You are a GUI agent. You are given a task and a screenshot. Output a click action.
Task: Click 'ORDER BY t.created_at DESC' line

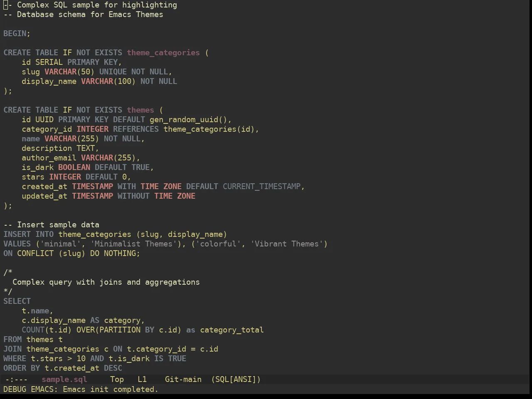pos(63,368)
